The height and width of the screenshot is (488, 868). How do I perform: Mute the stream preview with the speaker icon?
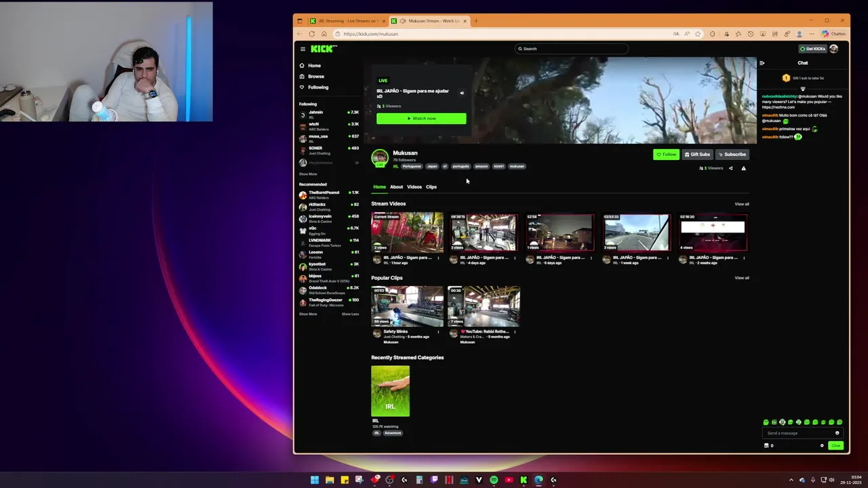[462, 94]
